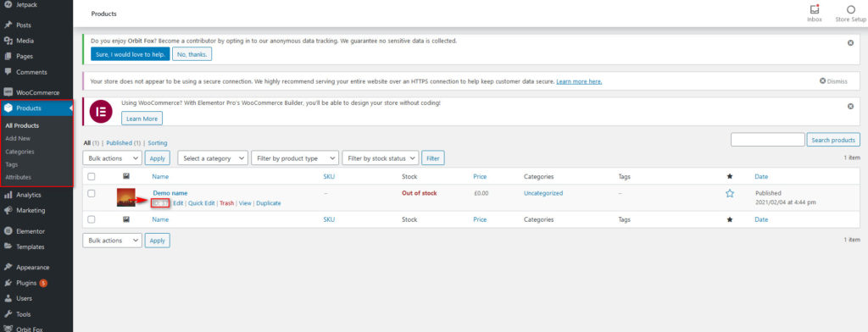
Task: Tick the select-all checkbox in table footer
Action: (x=92, y=219)
